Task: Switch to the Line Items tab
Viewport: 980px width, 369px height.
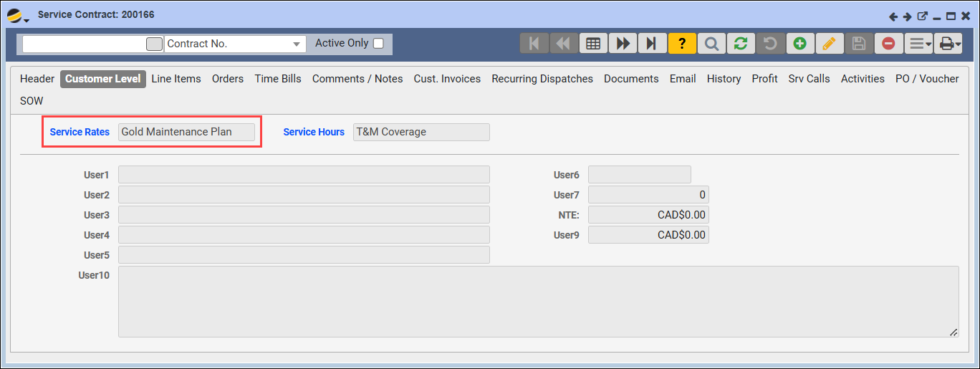Action: [176, 79]
